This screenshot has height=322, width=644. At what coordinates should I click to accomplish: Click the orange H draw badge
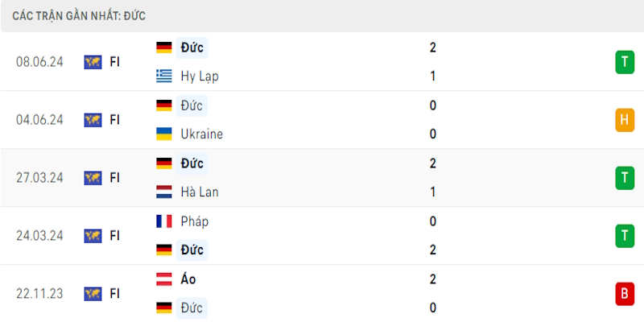(x=625, y=120)
